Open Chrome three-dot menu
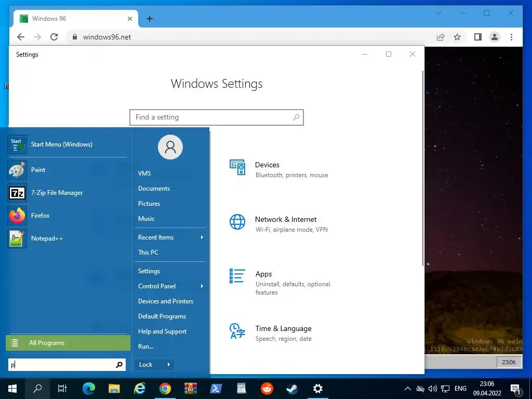532x399 pixels. coord(511,37)
